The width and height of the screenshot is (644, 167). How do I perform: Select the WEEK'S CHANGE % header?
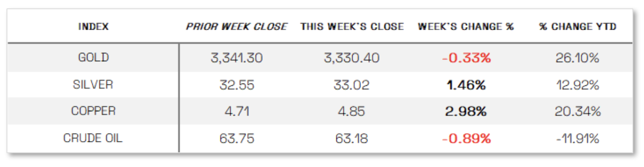click(x=466, y=26)
